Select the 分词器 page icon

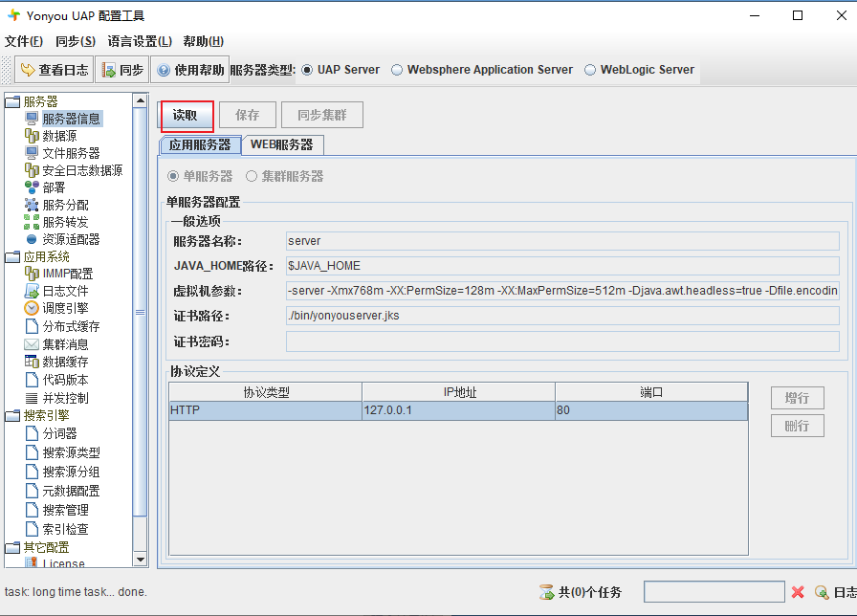tap(32, 433)
